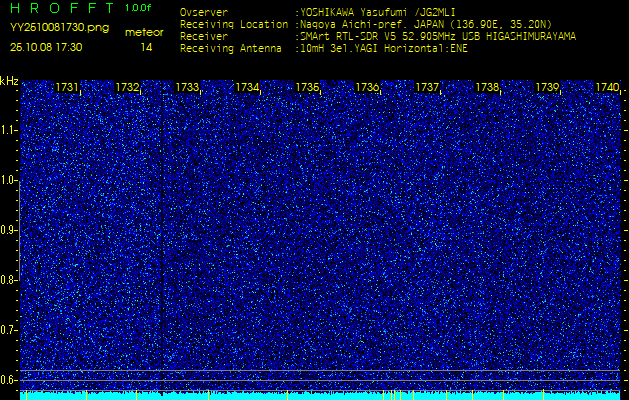Select the Nagoya Aichi-pref. JAPAN location text
The image size is (629, 400).
click(426, 24)
